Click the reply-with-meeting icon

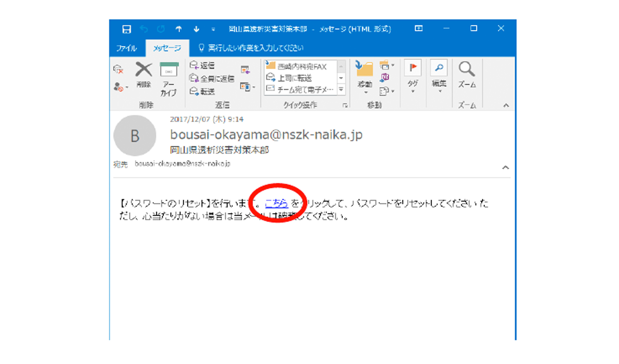245,70
